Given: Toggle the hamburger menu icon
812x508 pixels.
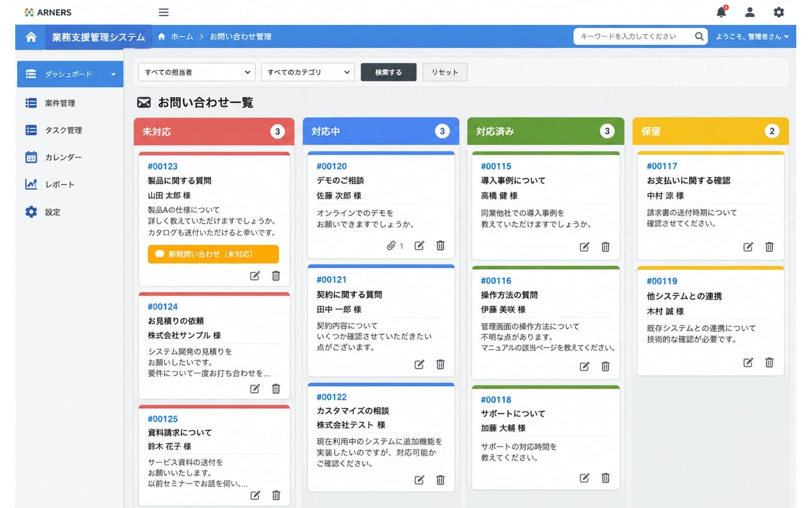Looking at the screenshot, I should pos(163,12).
